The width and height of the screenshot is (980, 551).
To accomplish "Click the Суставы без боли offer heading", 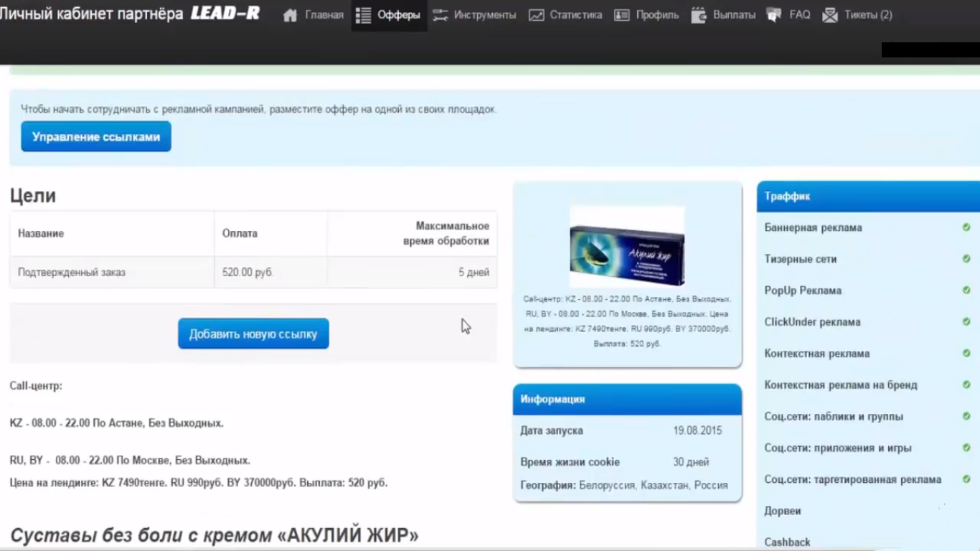I will click(x=214, y=535).
